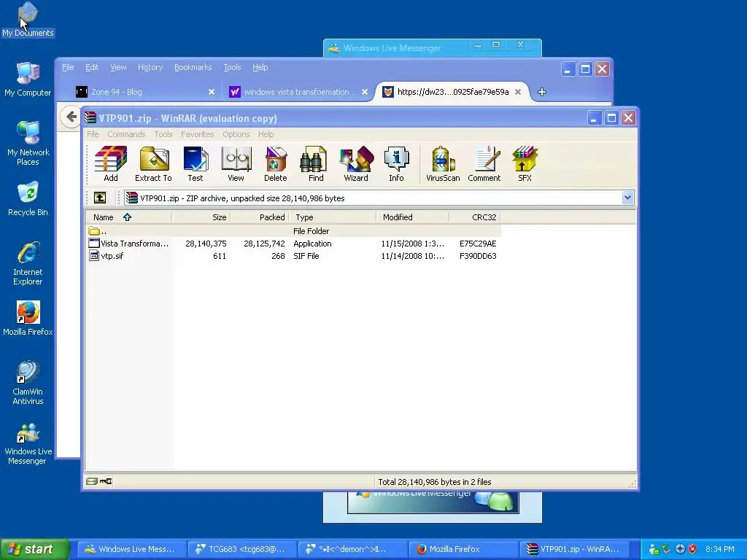Screen dimensions: 747x560
Task: Select the My Computer desktop icon
Action: (28, 79)
